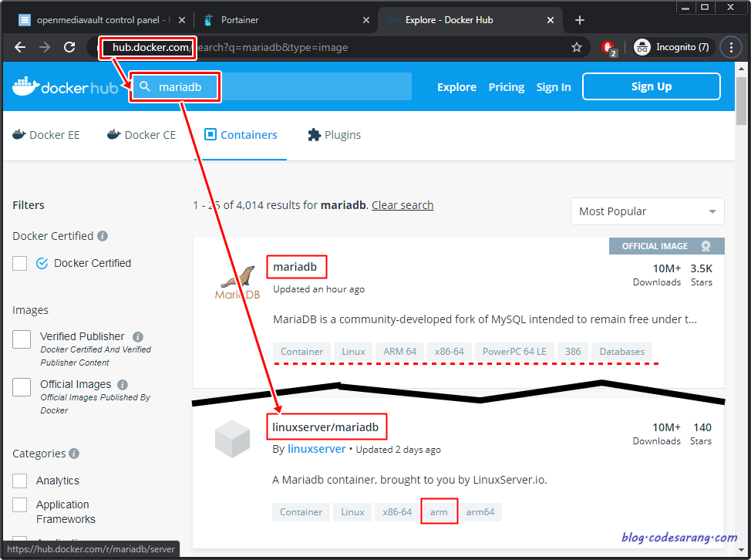Open the Pricing page

(507, 87)
